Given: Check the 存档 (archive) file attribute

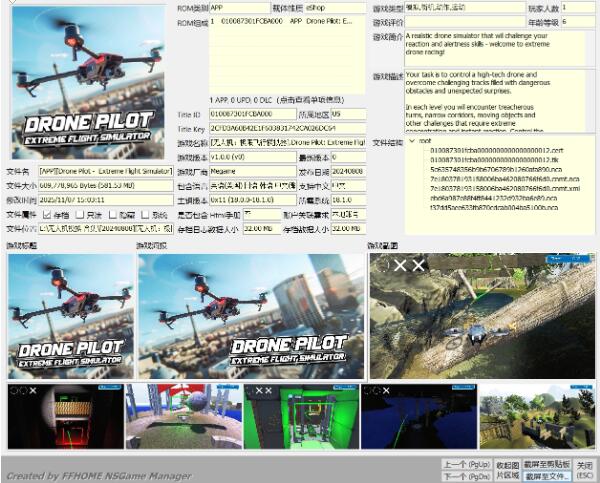Looking at the screenshot, I should (x=47, y=215).
